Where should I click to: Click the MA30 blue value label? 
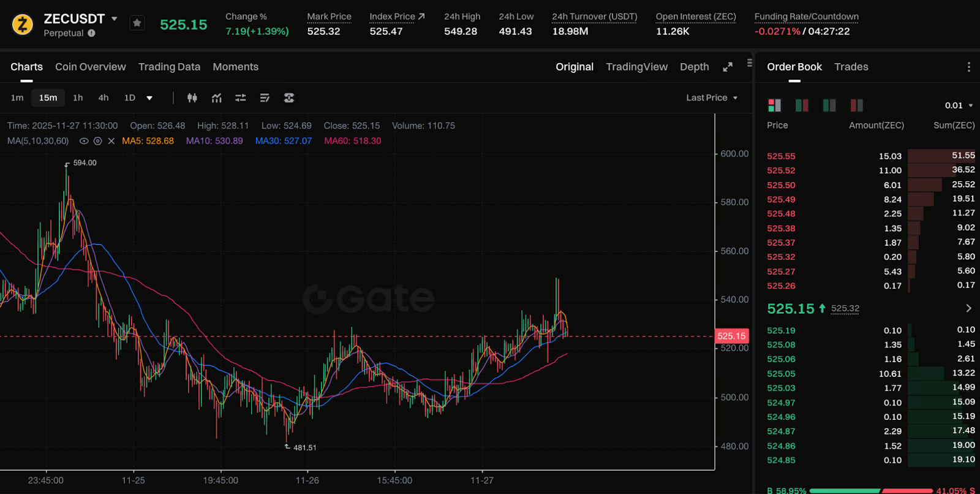[284, 141]
